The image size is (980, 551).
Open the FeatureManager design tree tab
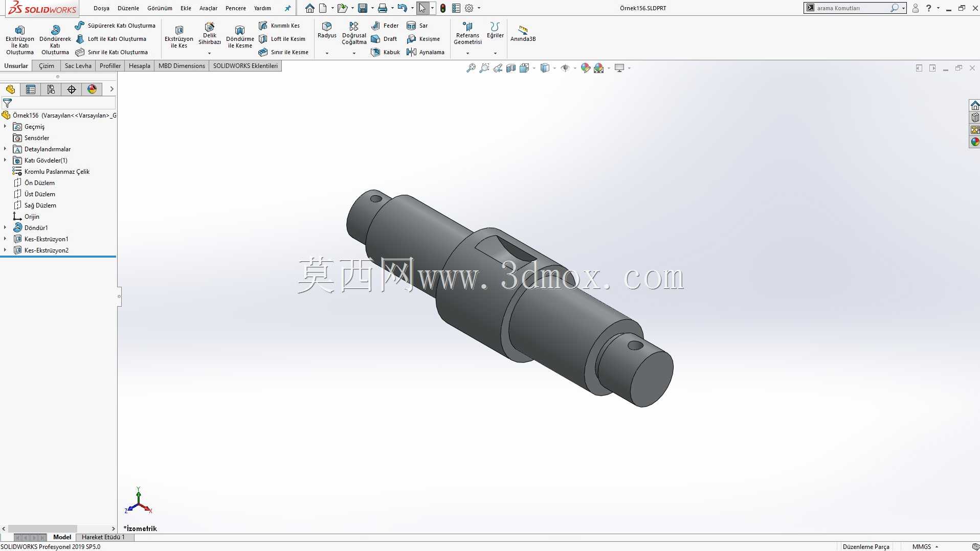(x=10, y=89)
